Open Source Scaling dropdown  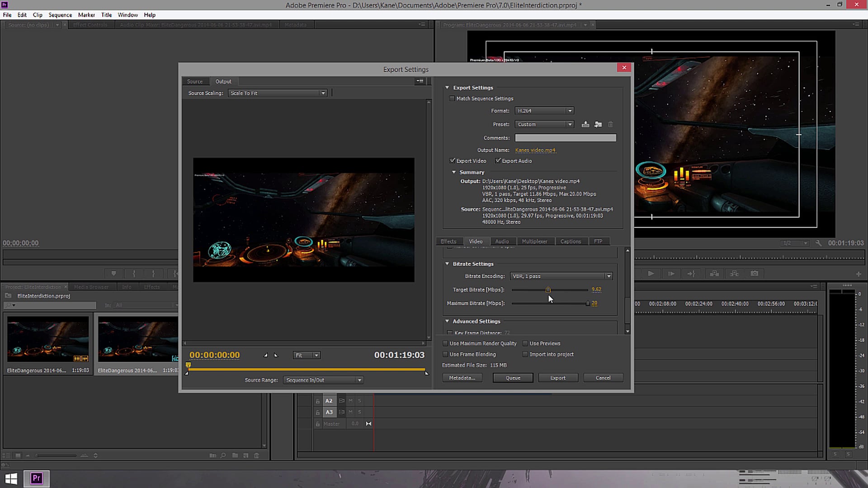click(x=278, y=93)
